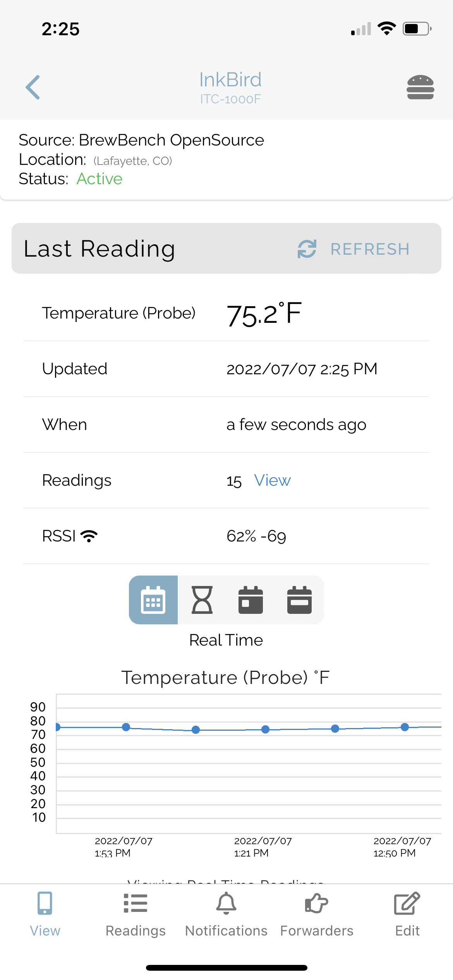Image resolution: width=453 pixels, height=980 pixels.
Task: Switch chart to calendar day range
Action: coord(251,600)
